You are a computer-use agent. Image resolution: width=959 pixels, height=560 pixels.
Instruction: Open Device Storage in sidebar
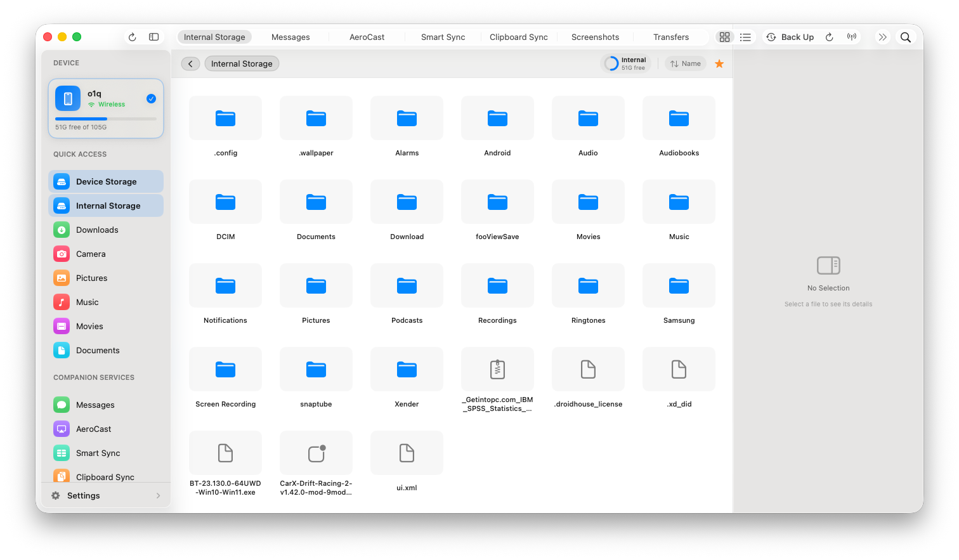pyautogui.click(x=106, y=181)
